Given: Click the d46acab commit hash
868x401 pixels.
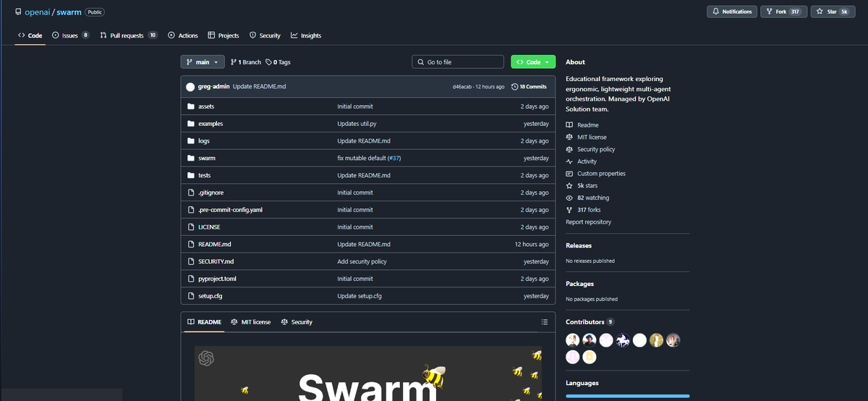Looking at the screenshot, I should (462, 87).
